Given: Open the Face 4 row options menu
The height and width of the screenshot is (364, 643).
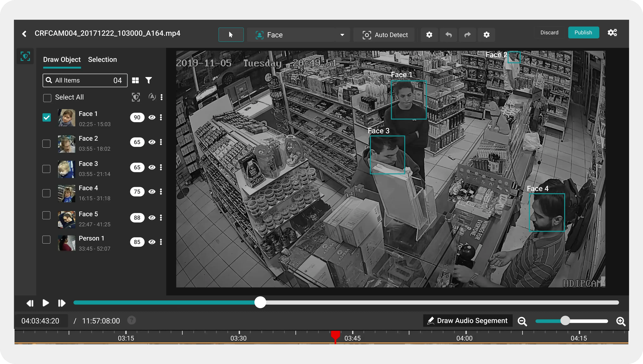Looking at the screenshot, I should click(x=161, y=191).
